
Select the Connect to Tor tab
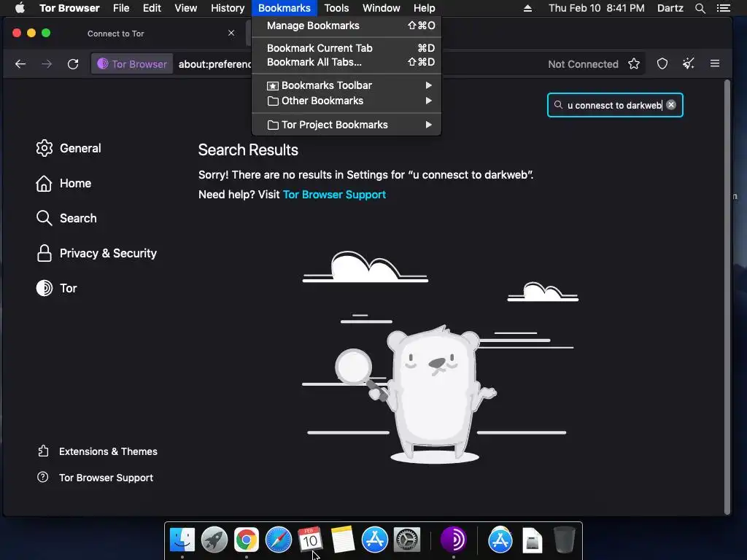point(124,34)
